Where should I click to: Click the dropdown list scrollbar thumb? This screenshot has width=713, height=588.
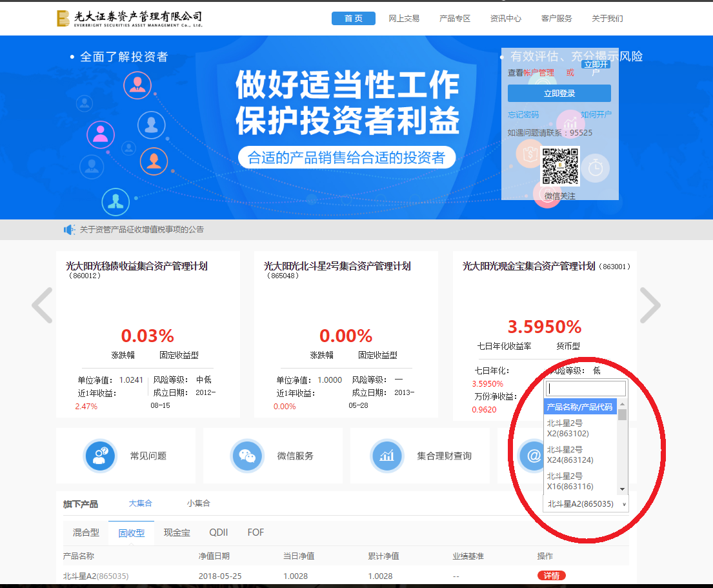[623, 414]
